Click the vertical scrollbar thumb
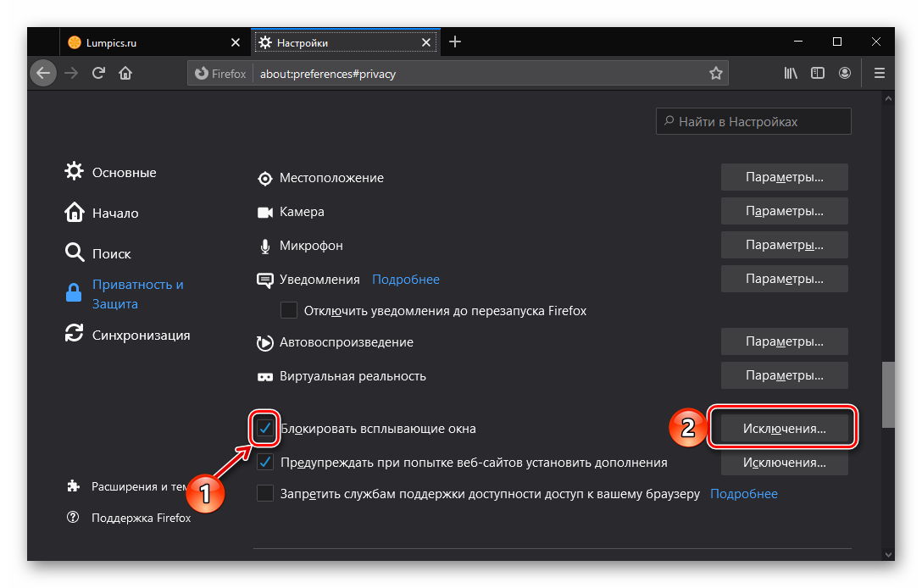The width and height of the screenshot is (922, 588). pyautogui.click(x=888, y=395)
